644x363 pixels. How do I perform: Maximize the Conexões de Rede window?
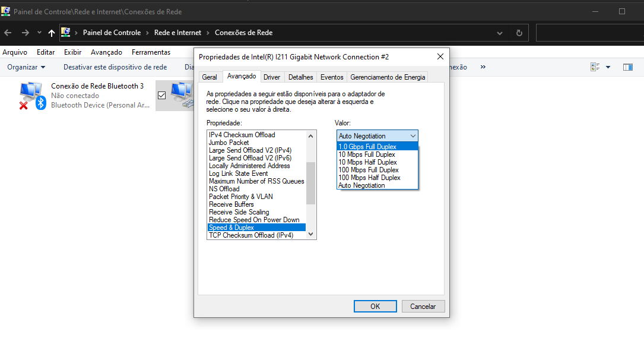pos(622,11)
